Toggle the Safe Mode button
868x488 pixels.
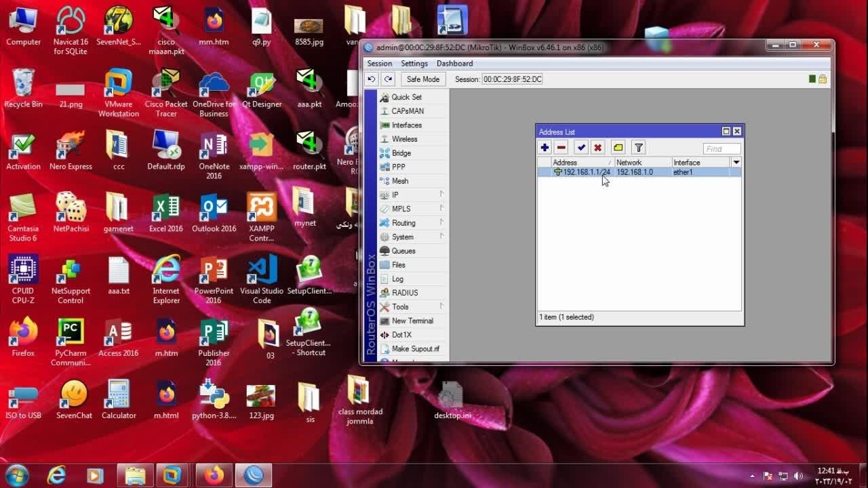click(x=423, y=79)
